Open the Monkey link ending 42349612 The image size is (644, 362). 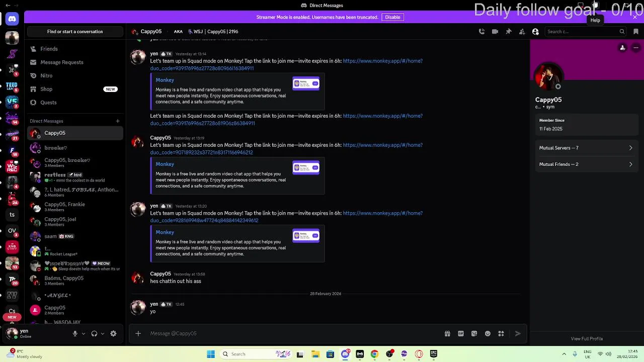[286, 217]
